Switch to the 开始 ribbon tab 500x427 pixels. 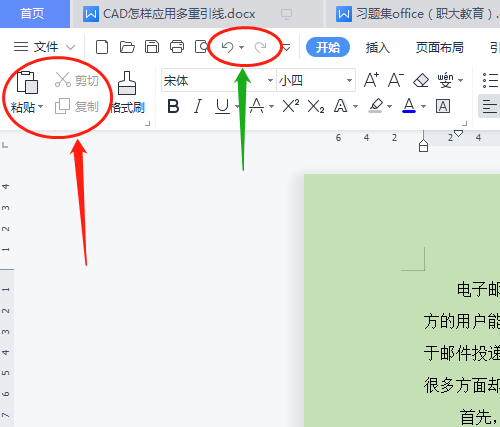click(328, 47)
